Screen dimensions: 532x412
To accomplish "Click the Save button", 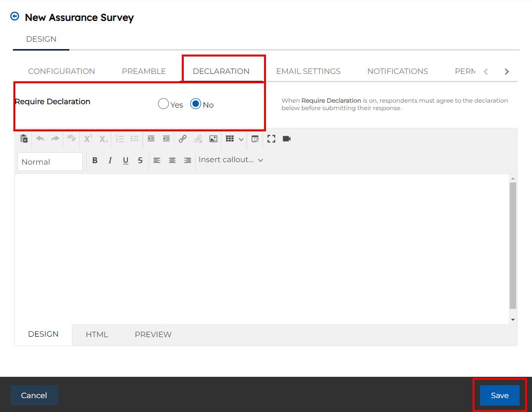I will point(499,395).
